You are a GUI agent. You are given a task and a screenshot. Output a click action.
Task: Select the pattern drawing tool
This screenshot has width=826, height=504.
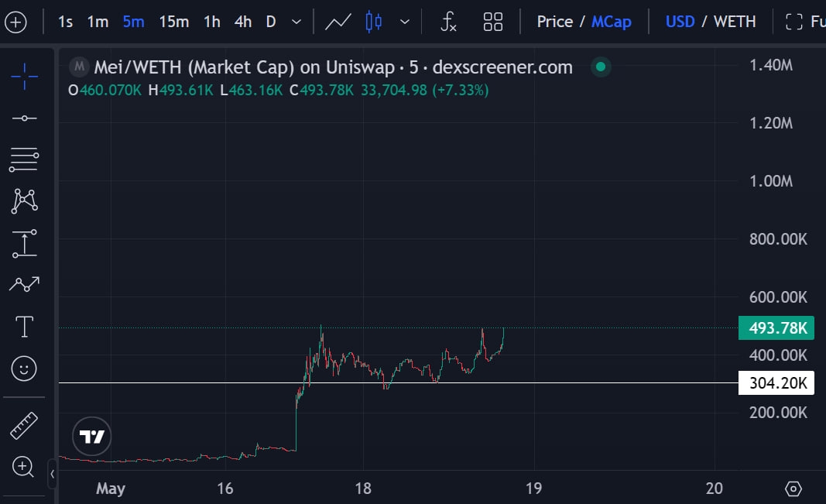click(x=24, y=201)
